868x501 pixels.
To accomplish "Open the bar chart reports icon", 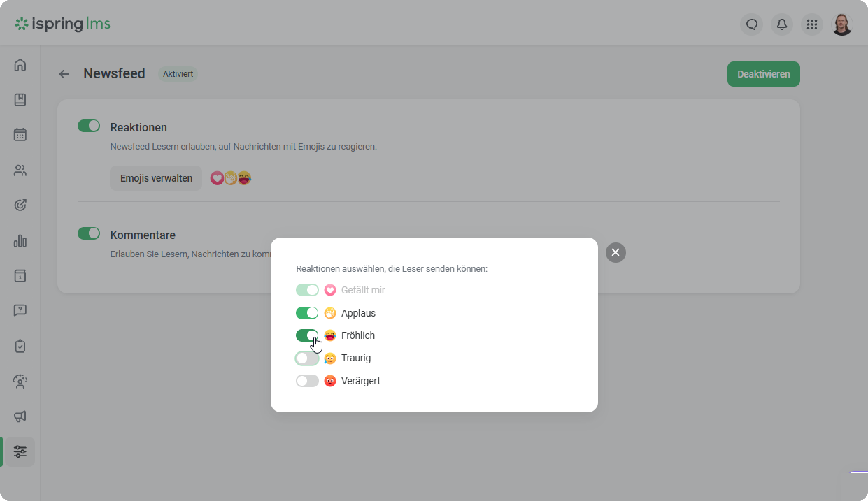I will (x=20, y=241).
